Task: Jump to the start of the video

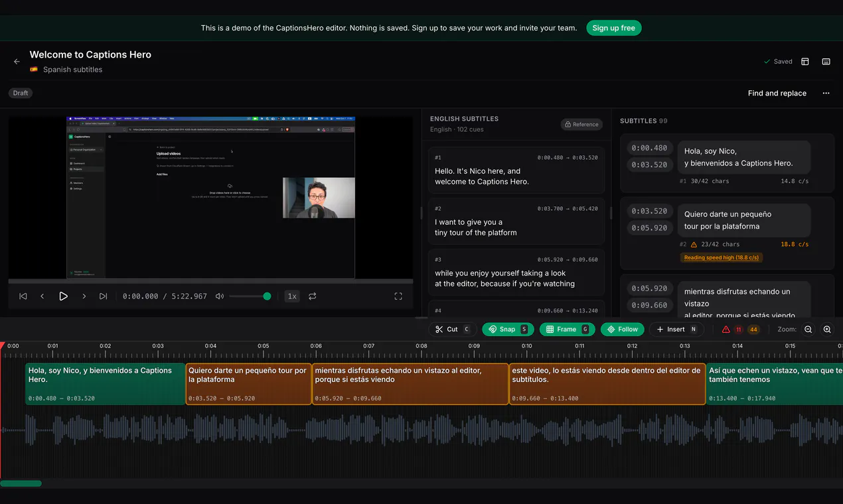Action: coord(23,296)
